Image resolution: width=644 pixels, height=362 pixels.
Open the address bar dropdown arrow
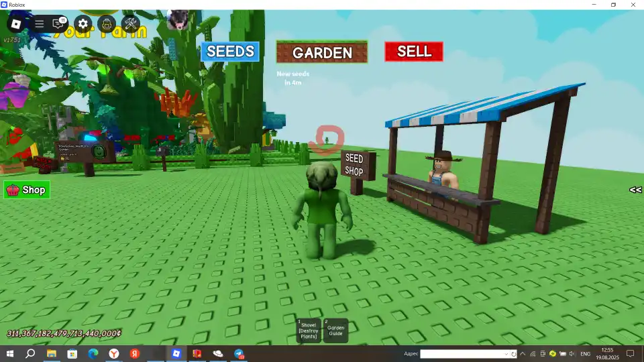click(x=506, y=354)
